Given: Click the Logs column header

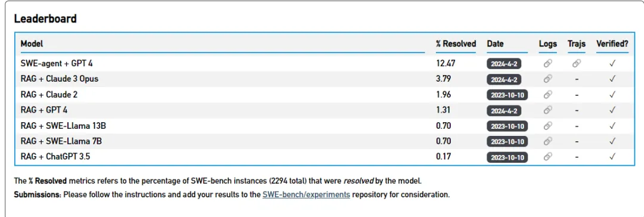Looking at the screenshot, I should [548, 44].
